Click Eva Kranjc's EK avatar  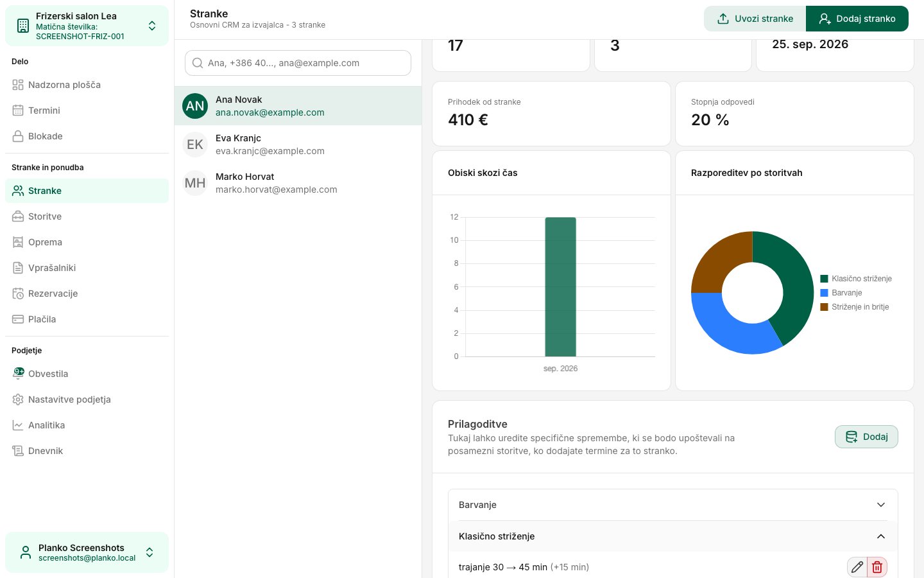[x=195, y=144]
